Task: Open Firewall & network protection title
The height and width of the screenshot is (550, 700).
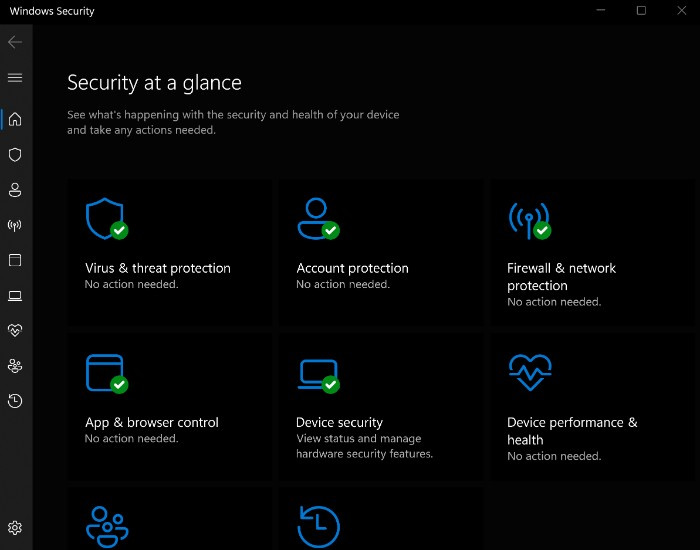Action: click(561, 277)
